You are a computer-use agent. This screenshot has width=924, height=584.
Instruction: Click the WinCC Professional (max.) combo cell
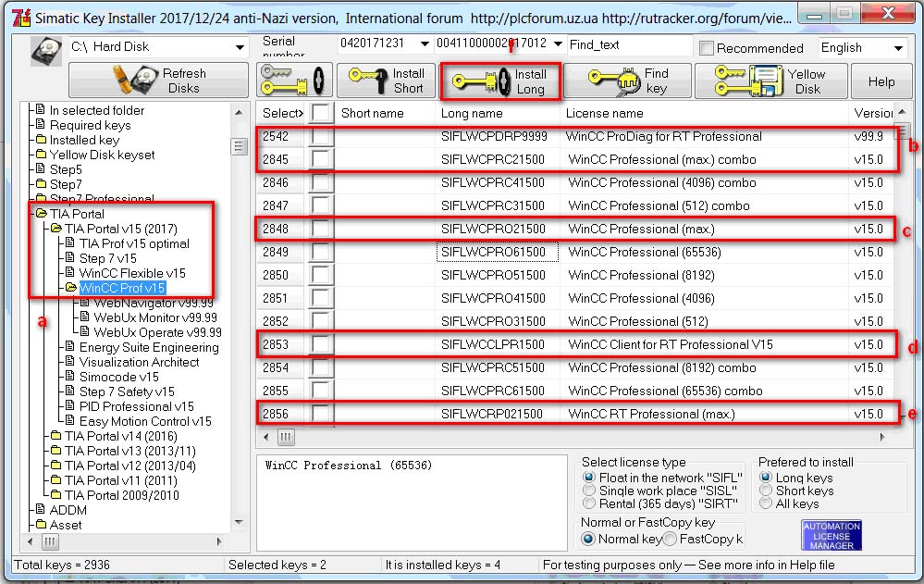pyautogui.click(x=661, y=159)
